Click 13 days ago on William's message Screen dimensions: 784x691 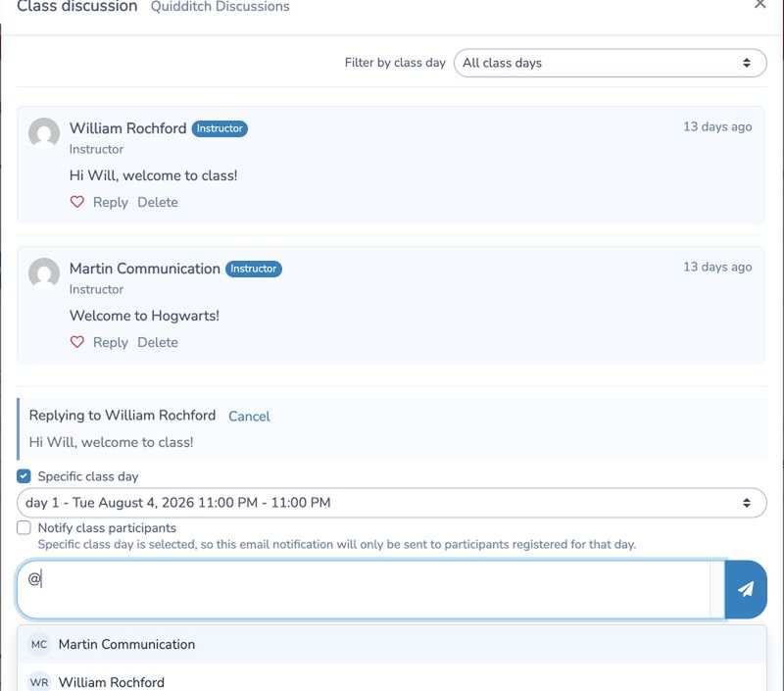click(x=717, y=126)
